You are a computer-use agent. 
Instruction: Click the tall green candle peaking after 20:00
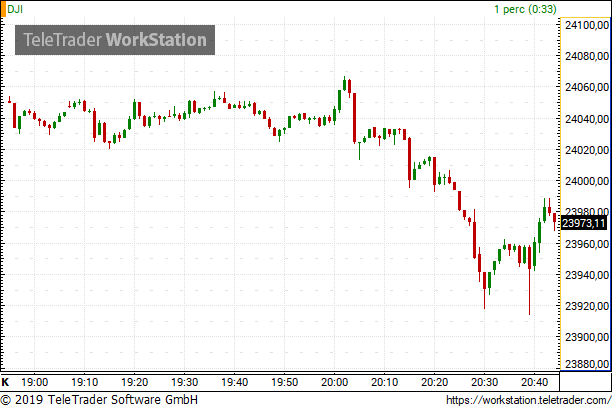345,84
